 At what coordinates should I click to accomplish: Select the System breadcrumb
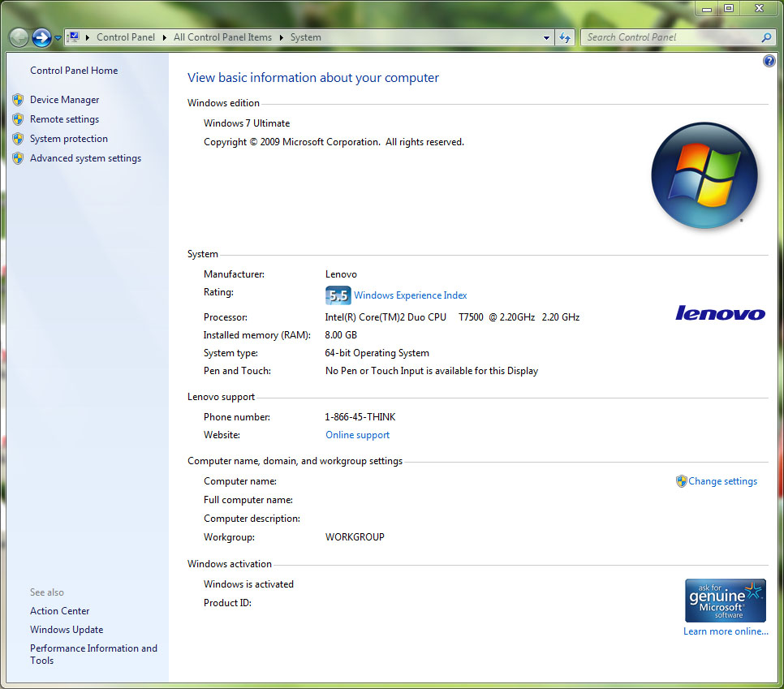tap(305, 37)
